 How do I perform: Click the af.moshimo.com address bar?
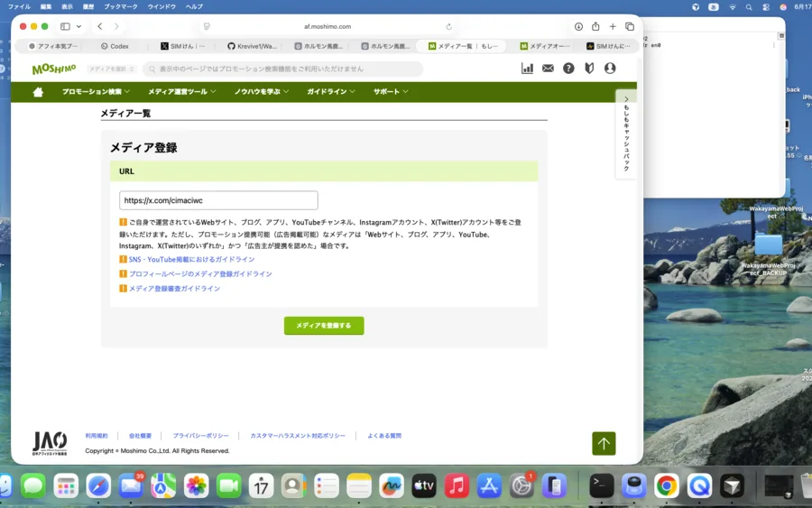(x=328, y=26)
